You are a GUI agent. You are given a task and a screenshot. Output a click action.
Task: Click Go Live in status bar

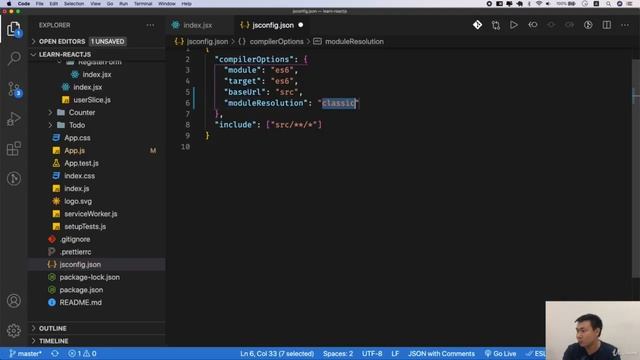click(x=500, y=353)
